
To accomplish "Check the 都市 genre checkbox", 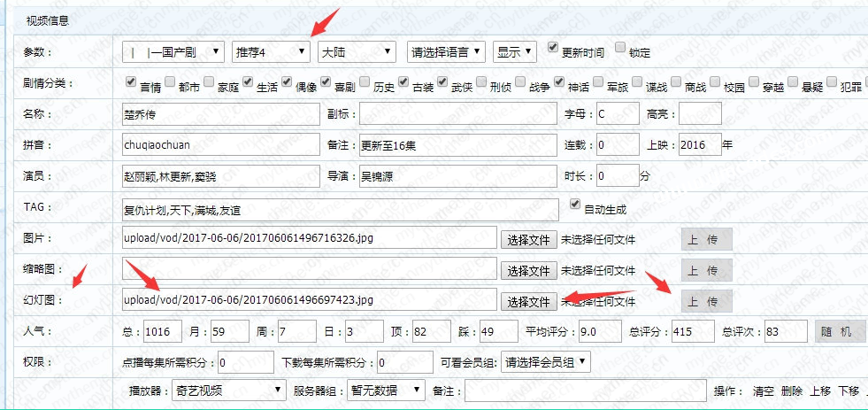I will click(x=170, y=82).
